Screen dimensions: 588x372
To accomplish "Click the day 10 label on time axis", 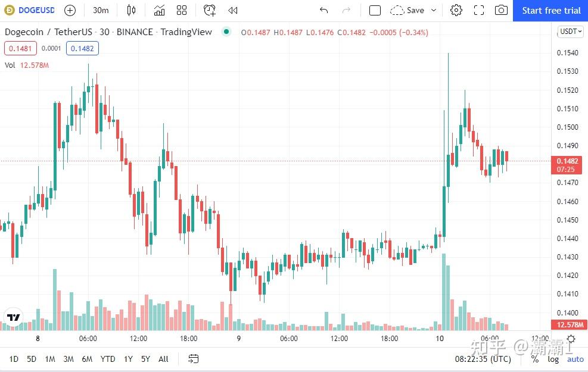I will pyautogui.click(x=440, y=338).
